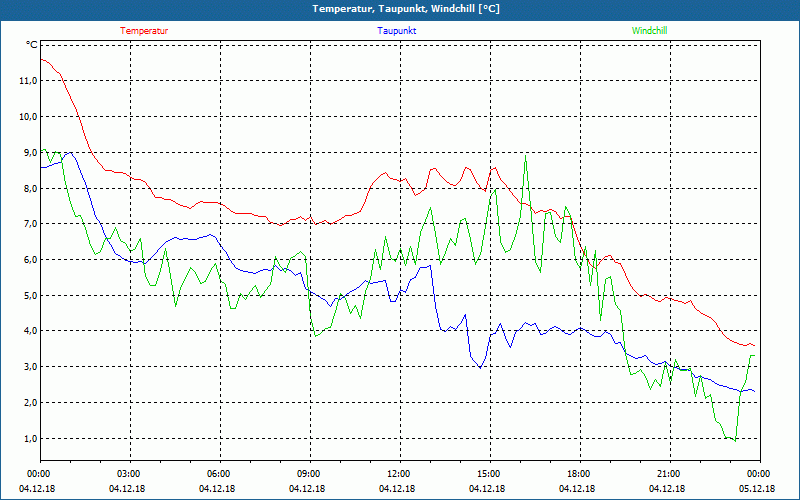The image size is (800, 500).
Task: Click the 1,0 y-axis value
Action: [31, 438]
